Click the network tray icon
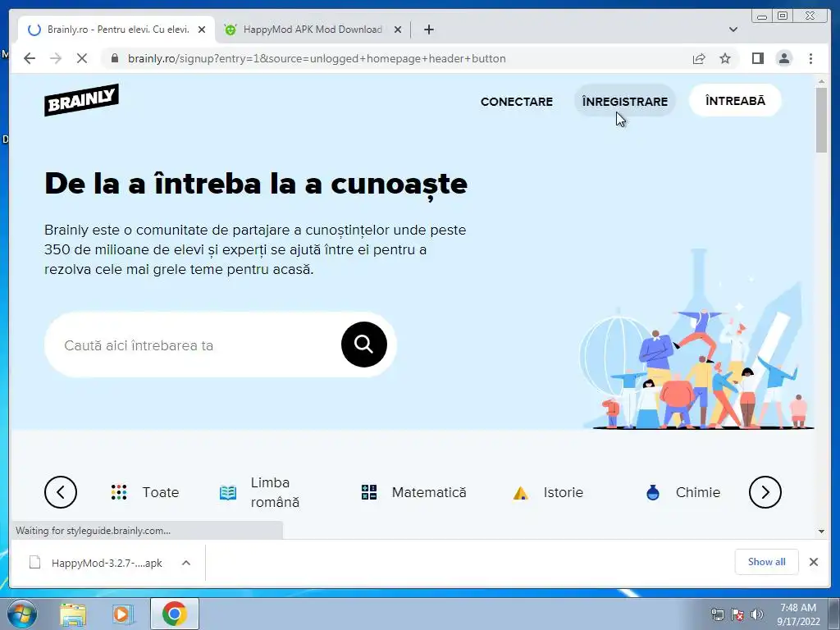The height and width of the screenshot is (630, 840). 717,614
